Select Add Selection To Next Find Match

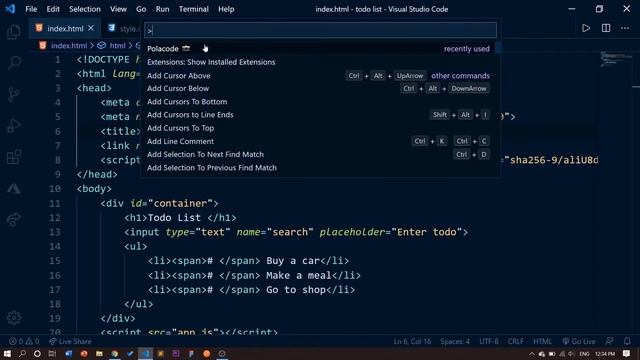[320, 154]
